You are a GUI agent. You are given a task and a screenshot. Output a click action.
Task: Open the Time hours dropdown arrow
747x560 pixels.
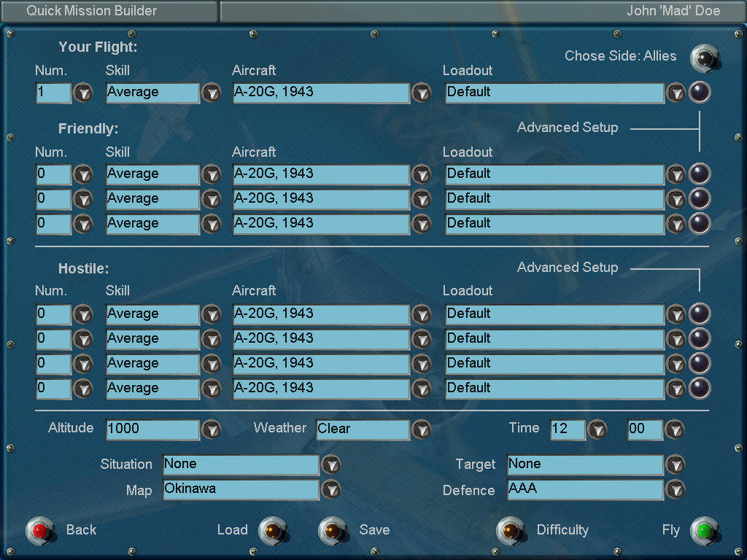597,430
